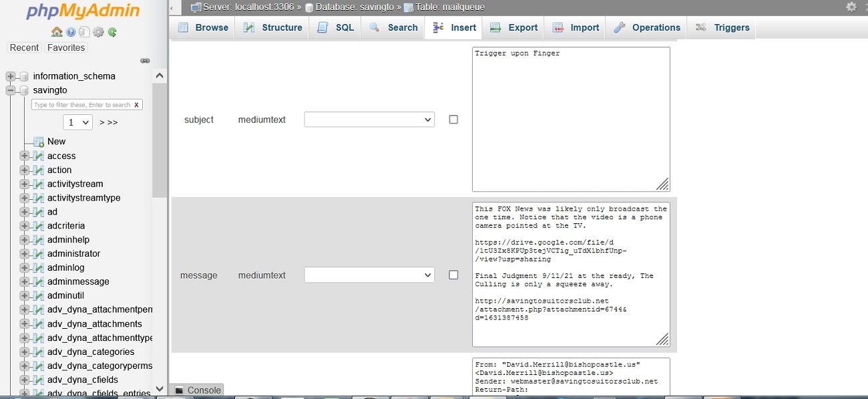Tick the Null checkbox for message
Image resolution: width=868 pixels, height=399 pixels.
(x=453, y=275)
